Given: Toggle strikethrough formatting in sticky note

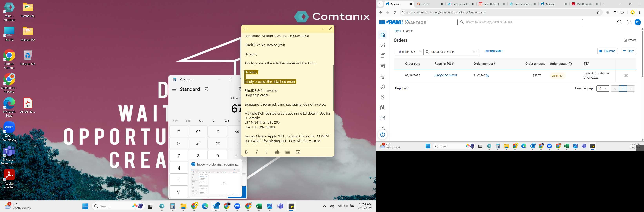Looking at the screenshot, I should tap(277, 152).
